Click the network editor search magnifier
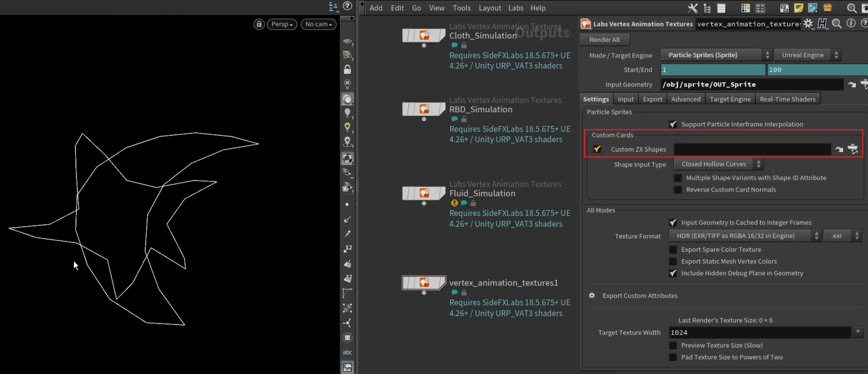Image resolution: width=868 pixels, height=374 pixels. pos(851,8)
